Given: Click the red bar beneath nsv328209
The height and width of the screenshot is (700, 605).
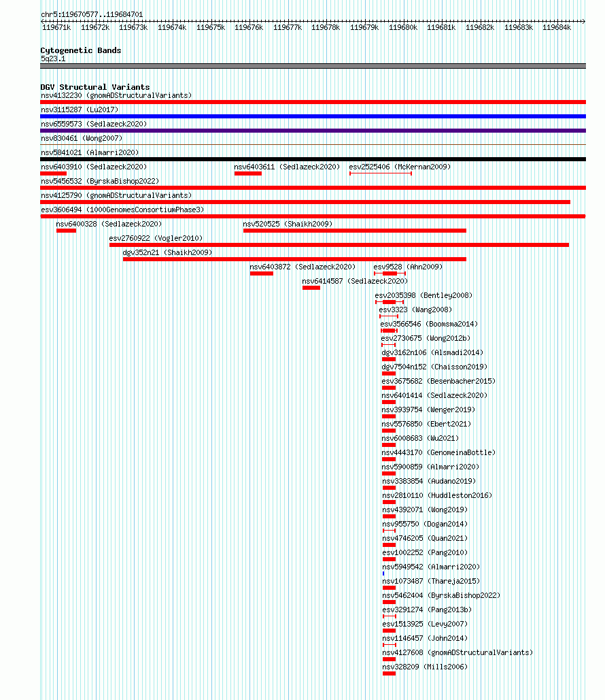Looking at the screenshot, I should pyautogui.click(x=389, y=673).
